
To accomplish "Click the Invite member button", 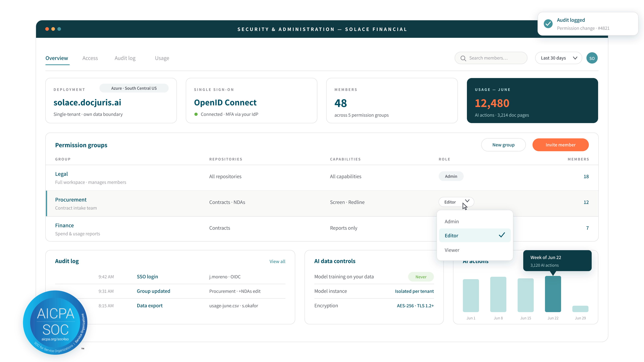I will [x=560, y=145].
